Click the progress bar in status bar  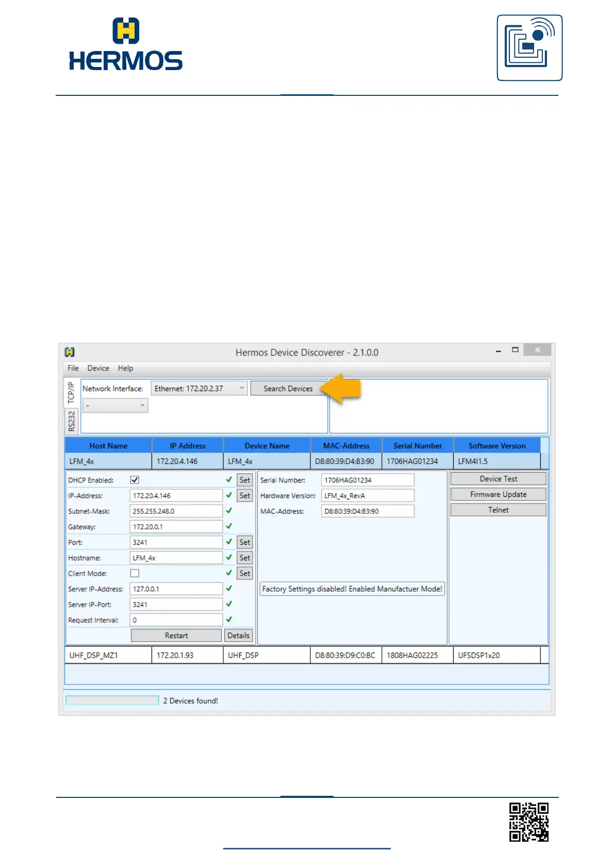click(x=112, y=700)
